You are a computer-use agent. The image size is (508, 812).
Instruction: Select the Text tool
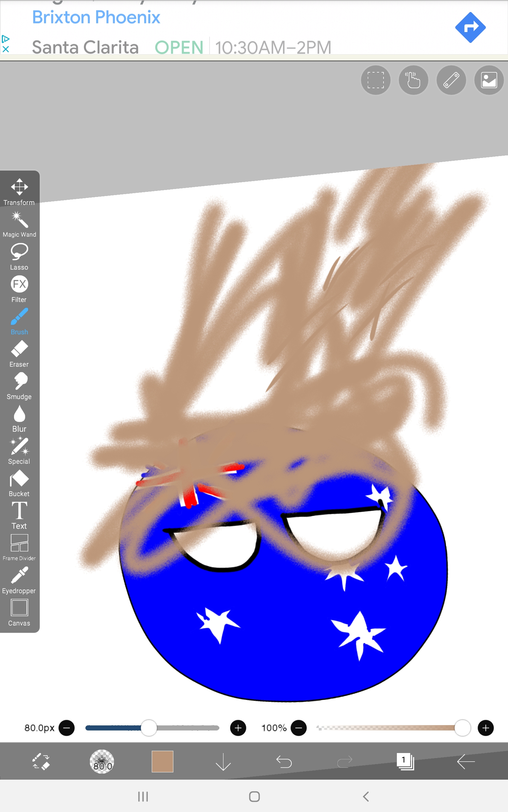[x=19, y=516]
